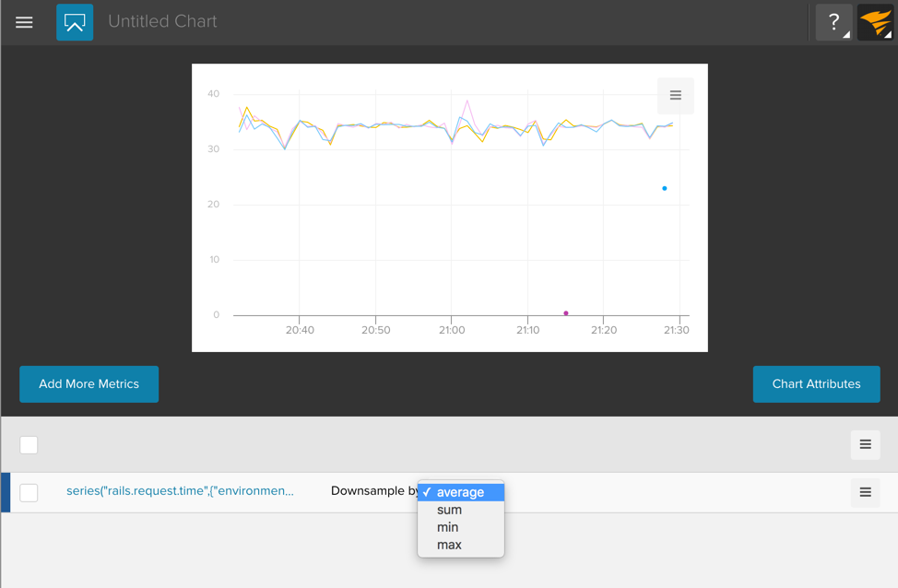
Task: Check the rails.request.time series checkbox
Action: pos(30,492)
